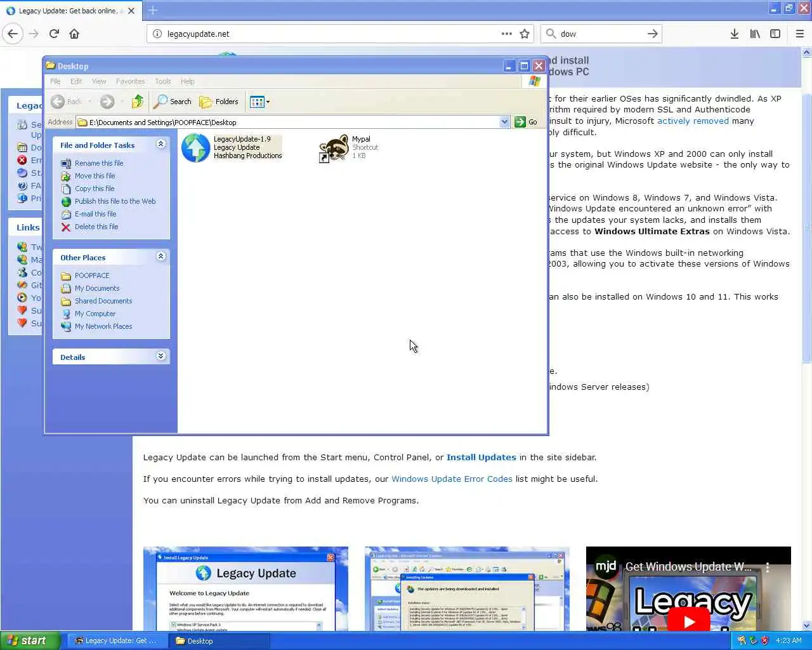The height and width of the screenshot is (650, 812).
Task: Click the LegacyUpdate-1.9 installer icon
Action: coord(195,147)
